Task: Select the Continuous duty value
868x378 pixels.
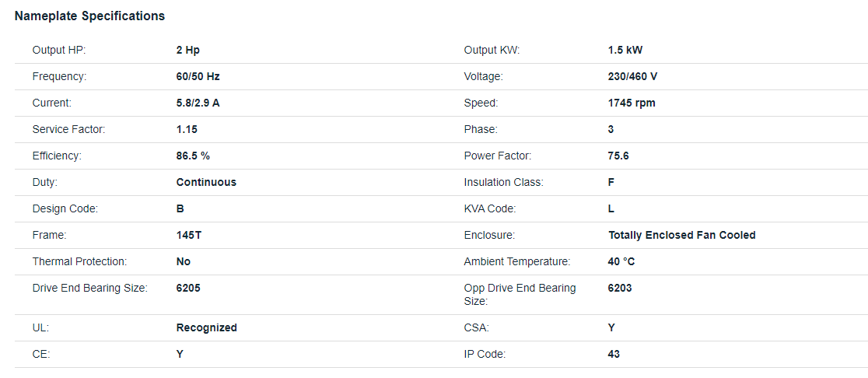Action: pos(206,182)
